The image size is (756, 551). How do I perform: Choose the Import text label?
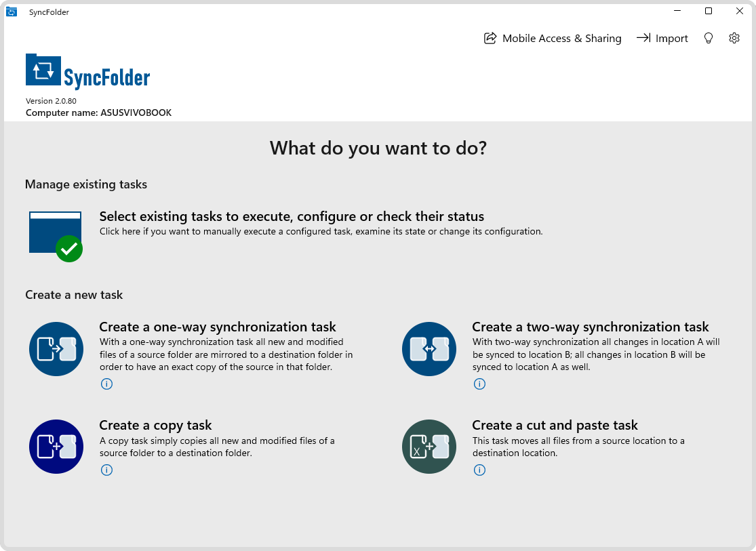click(x=672, y=38)
